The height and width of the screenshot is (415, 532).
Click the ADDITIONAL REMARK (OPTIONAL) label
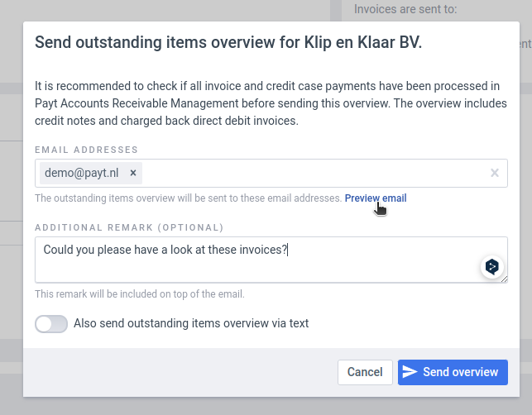coord(129,227)
